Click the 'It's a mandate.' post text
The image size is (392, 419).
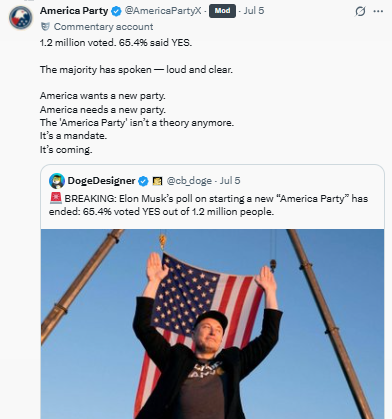tap(73, 136)
